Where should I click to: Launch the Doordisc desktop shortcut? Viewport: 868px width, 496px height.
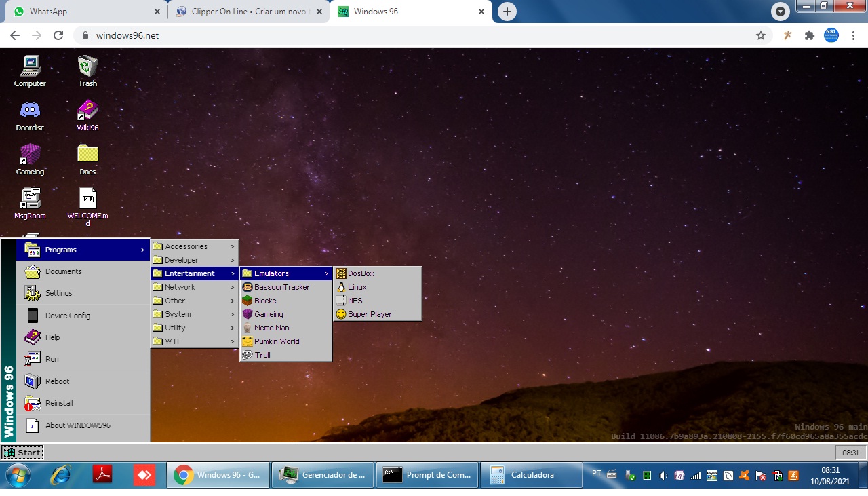[30, 115]
